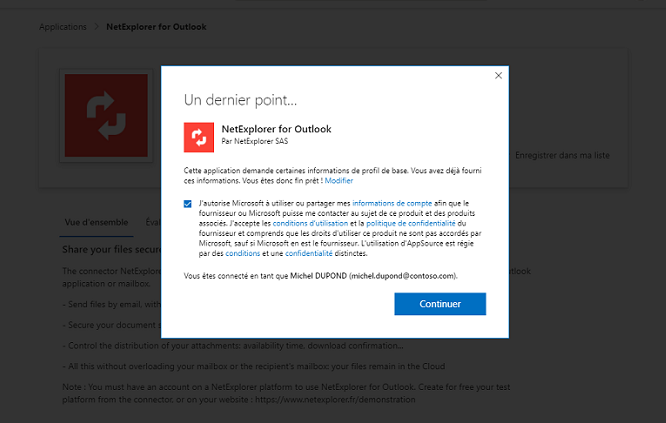Open the "conditions d'utilisation" link

tap(310, 223)
